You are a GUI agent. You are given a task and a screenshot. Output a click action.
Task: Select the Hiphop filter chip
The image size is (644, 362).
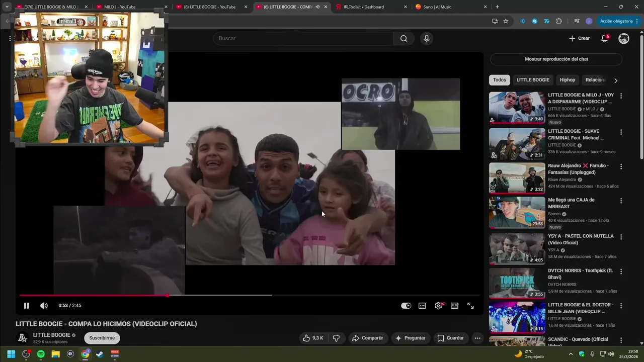(568, 80)
